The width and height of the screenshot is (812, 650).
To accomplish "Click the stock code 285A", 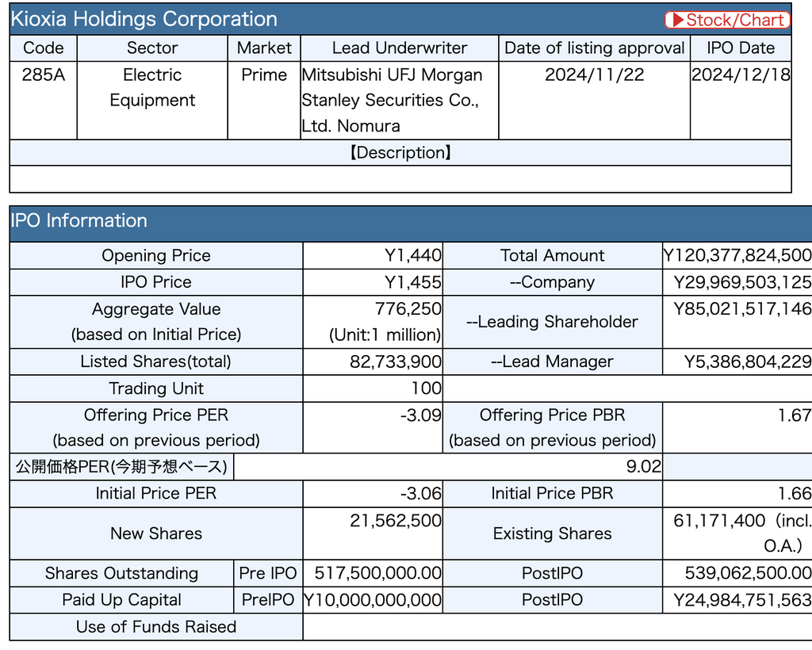I will coord(44,75).
